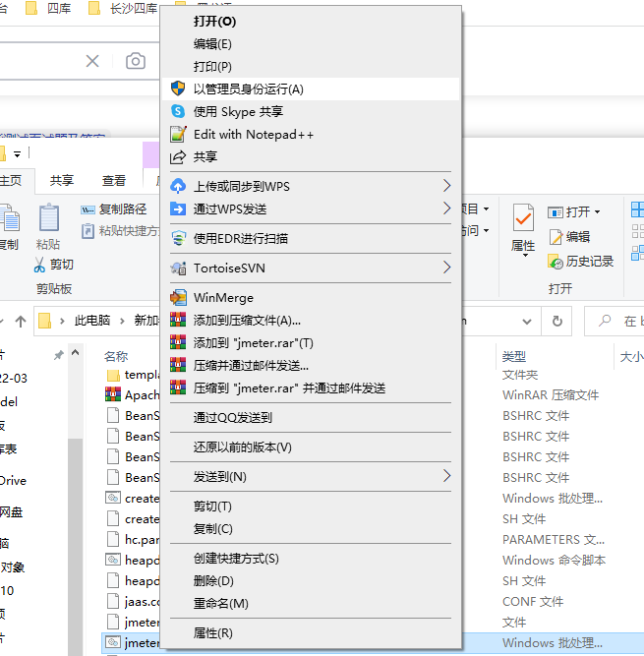The height and width of the screenshot is (656, 644).
Task: Click the WPS cloud upload icon
Action: [178, 186]
